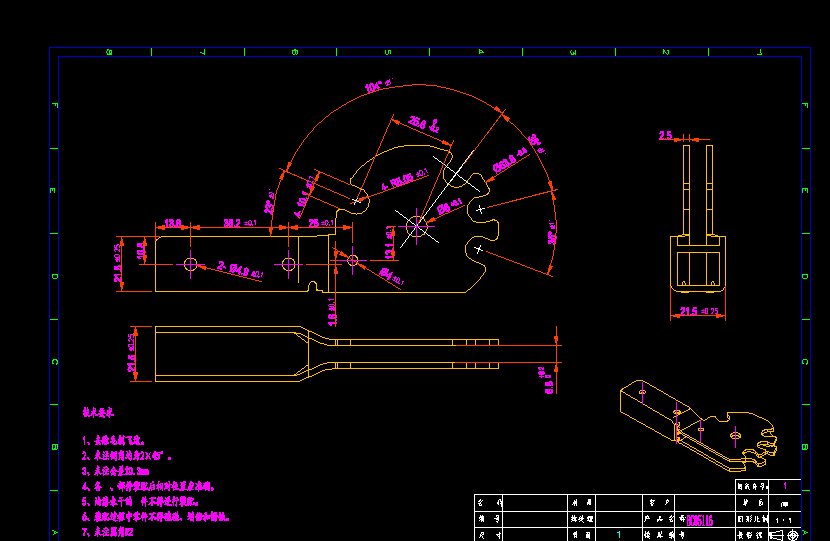Image resolution: width=830 pixels, height=541 pixels.
Task: Click the 13.8 dimension text
Action: 172,222
